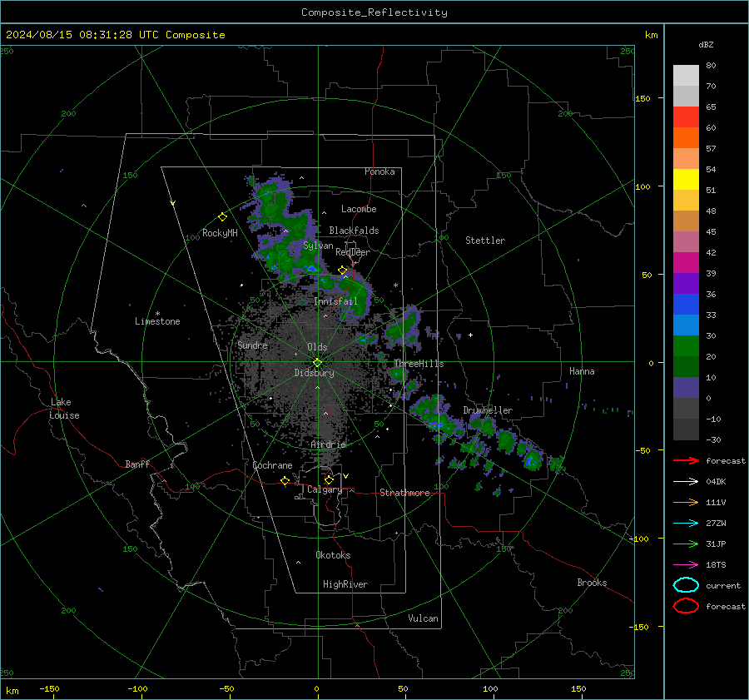Click the ThreeHills label
The image size is (749, 700).
click(x=419, y=364)
